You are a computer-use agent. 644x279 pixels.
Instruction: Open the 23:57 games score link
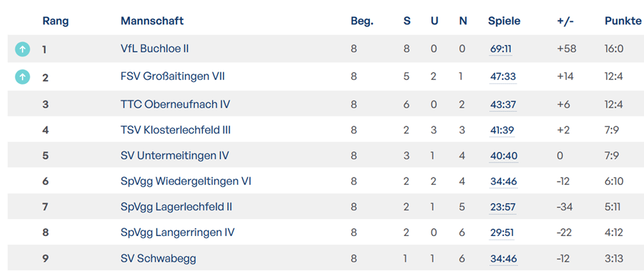(x=503, y=207)
